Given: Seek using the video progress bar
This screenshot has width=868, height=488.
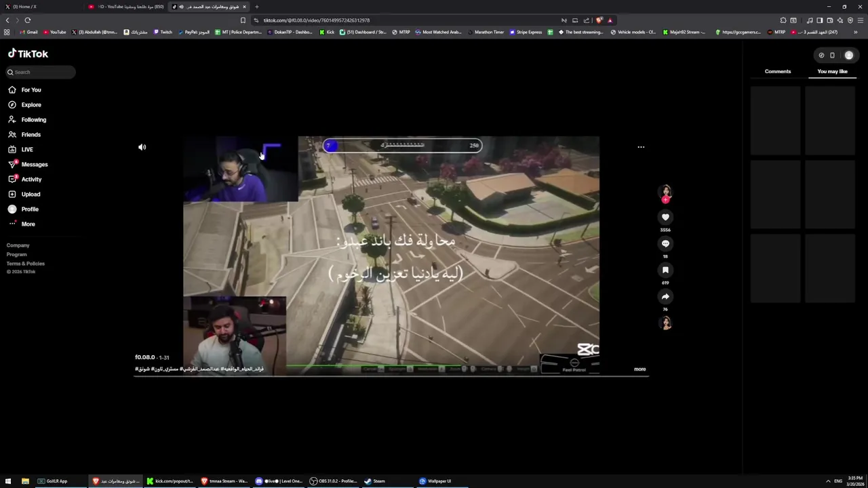Looking at the screenshot, I should (x=391, y=375).
